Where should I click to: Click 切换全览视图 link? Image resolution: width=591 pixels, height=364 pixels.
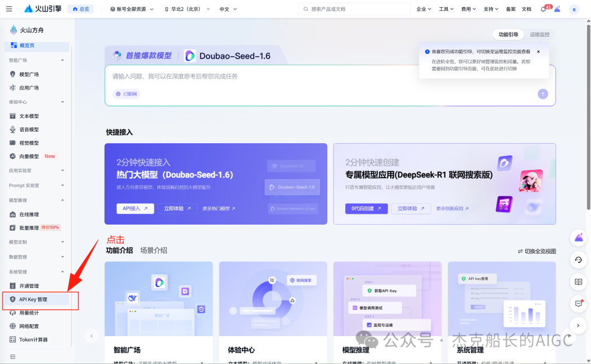[537, 251]
